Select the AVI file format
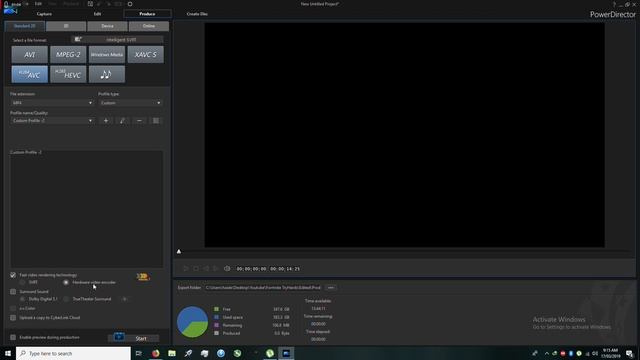640x360 pixels. 29,55
